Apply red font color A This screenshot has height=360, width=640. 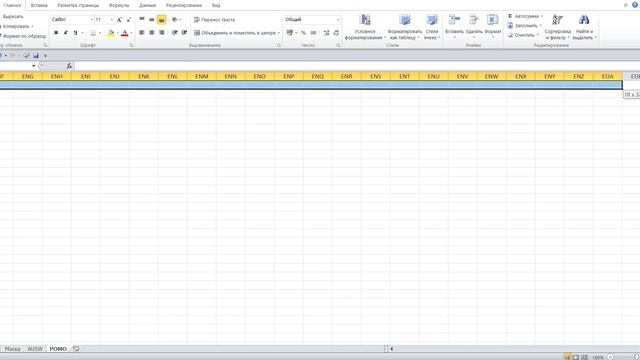point(124,33)
